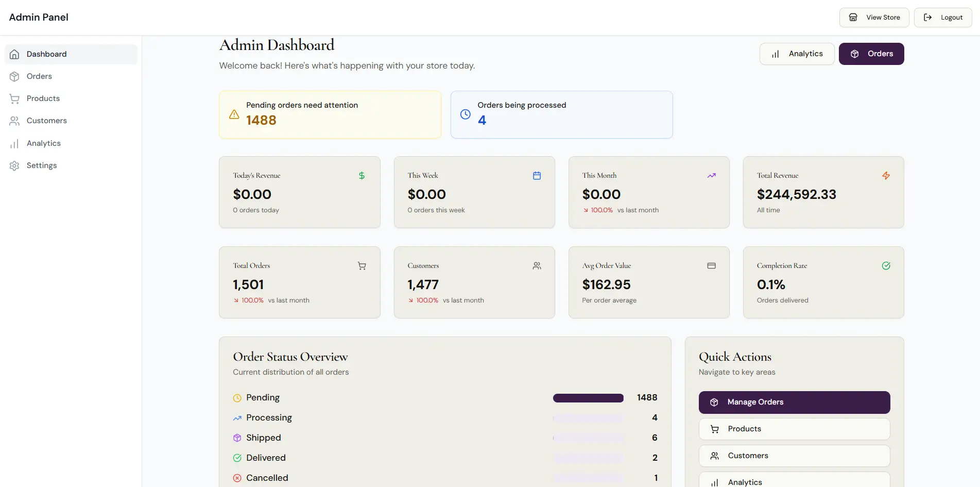Click the Customers quick action entry

(794, 456)
